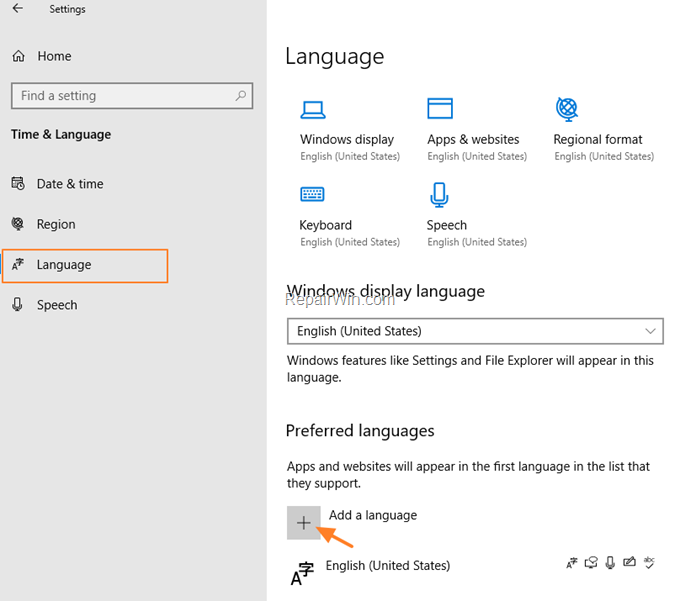Click the Settings window title
Image resolution: width=680 pixels, height=601 pixels.
coord(67,9)
